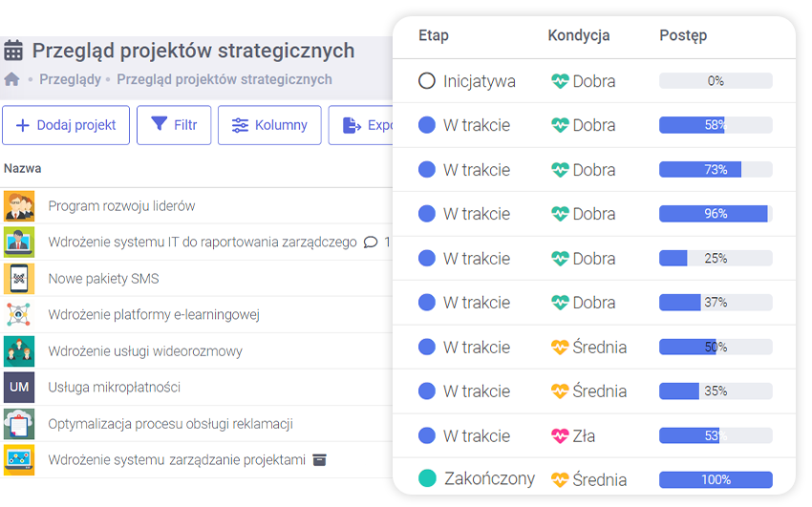The width and height of the screenshot is (812, 507).
Task: Click the calendar icon beside page title
Action: [x=13, y=51]
